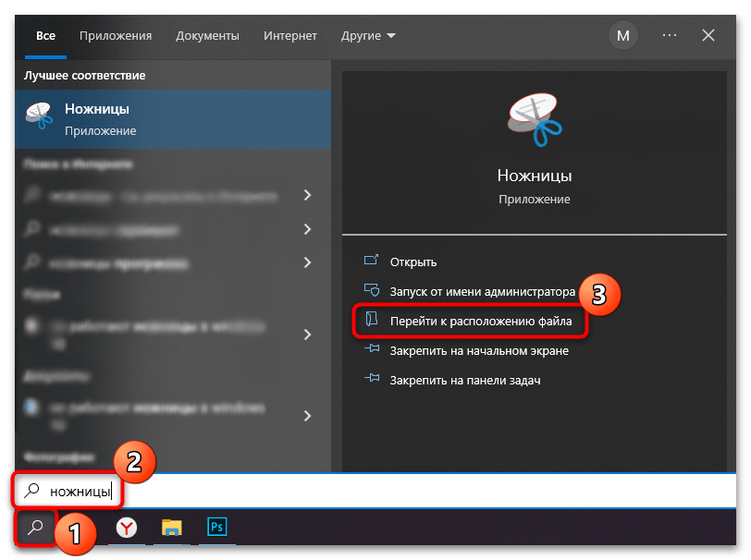Viewport: 751px width, 560px height.
Task: Select the Интернет search tab
Action: coord(289,36)
